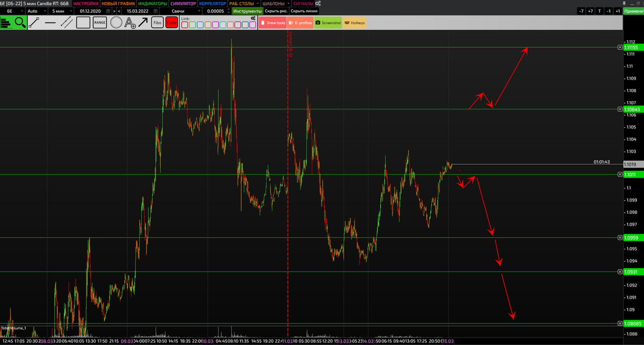This screenshot has height=345, width=644.
Task: Remove the 1.11155 level line
Action: click(620, 47)
